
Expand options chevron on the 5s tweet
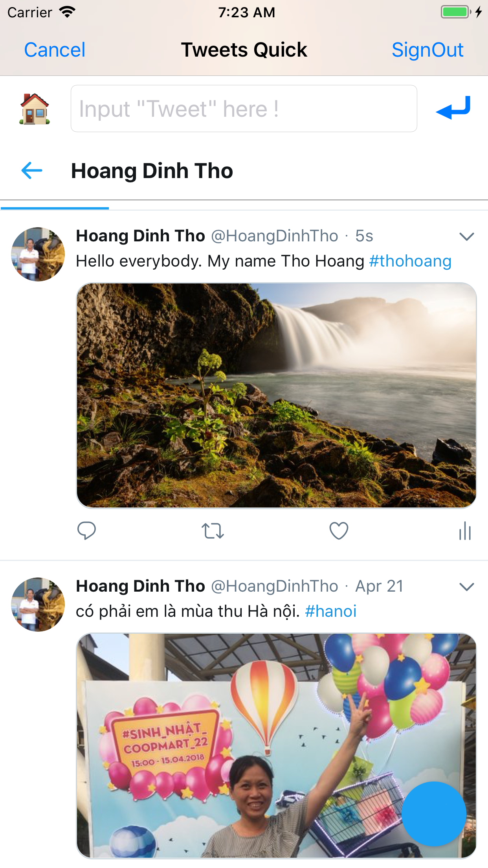click(x=466, y=236)
